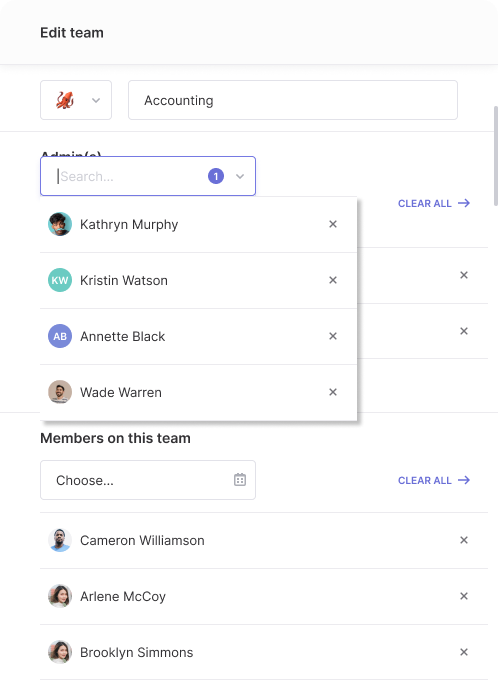Click Clear All for team members

coord(434,480)
